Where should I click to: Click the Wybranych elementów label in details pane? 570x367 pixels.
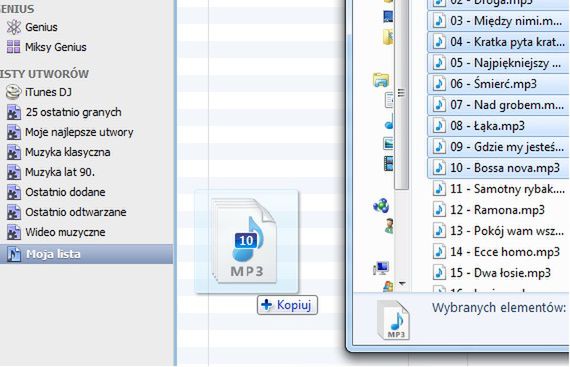[499, 308]
